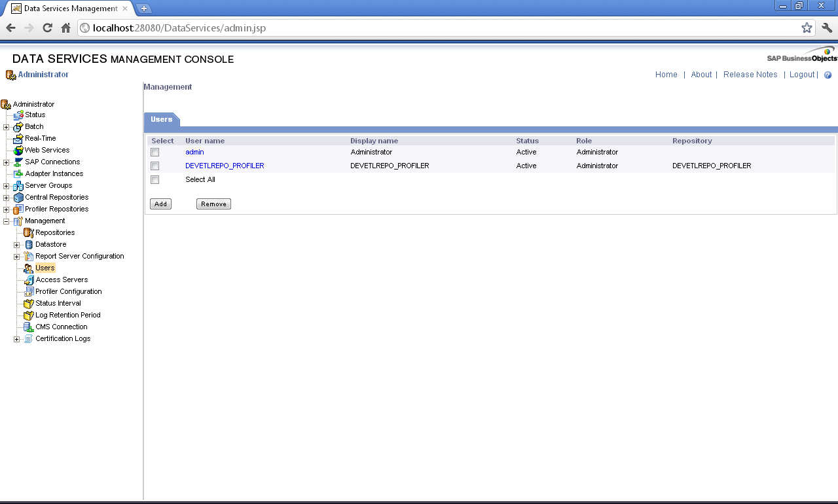Expand the Batch node
Screen dimensions: 838x504
6,127
